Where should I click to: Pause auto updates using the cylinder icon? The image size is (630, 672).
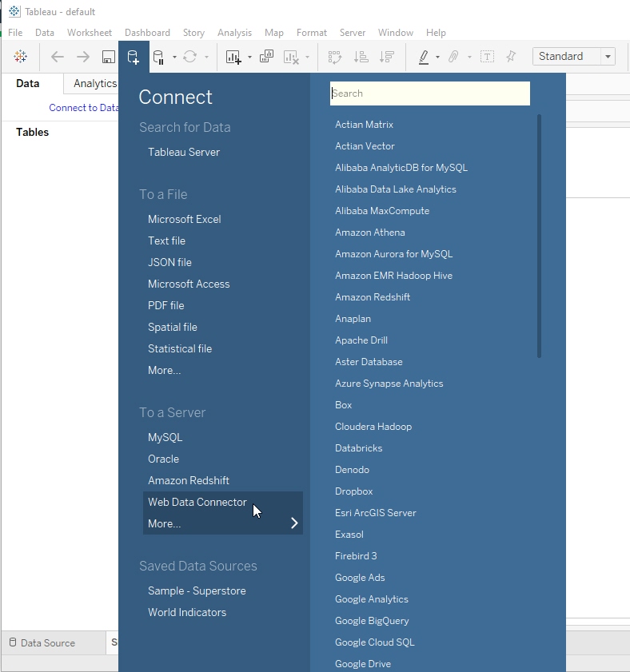coord(158,57)
